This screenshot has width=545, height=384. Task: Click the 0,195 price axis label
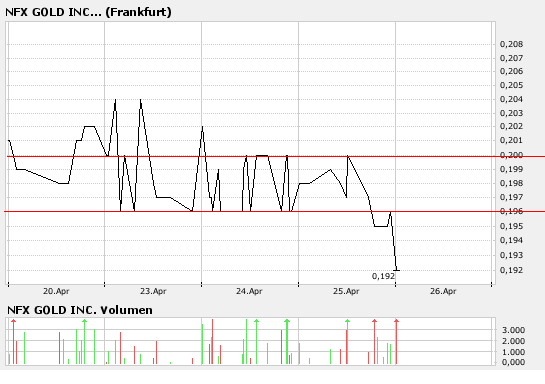pos(511,226)
